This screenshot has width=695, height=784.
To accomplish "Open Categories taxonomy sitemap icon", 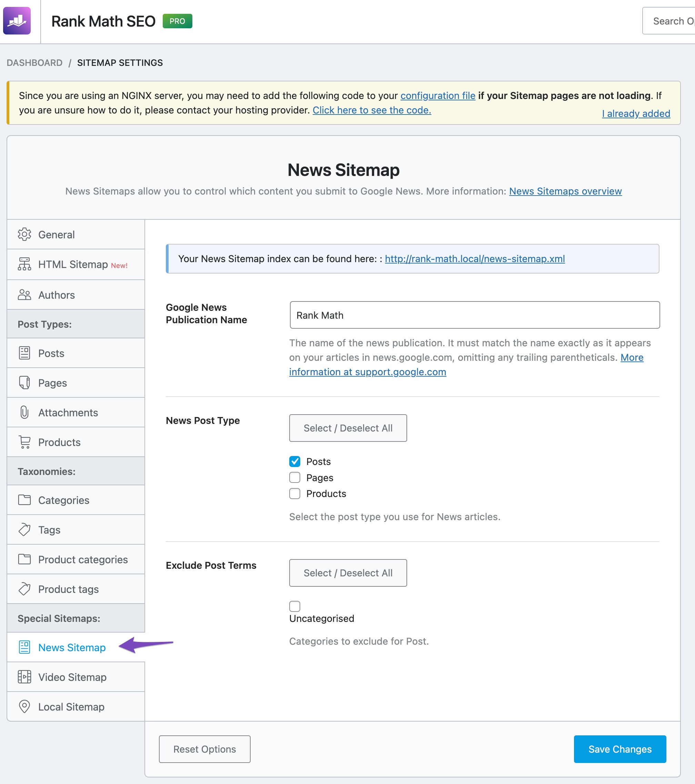I will tap(25, 500).
